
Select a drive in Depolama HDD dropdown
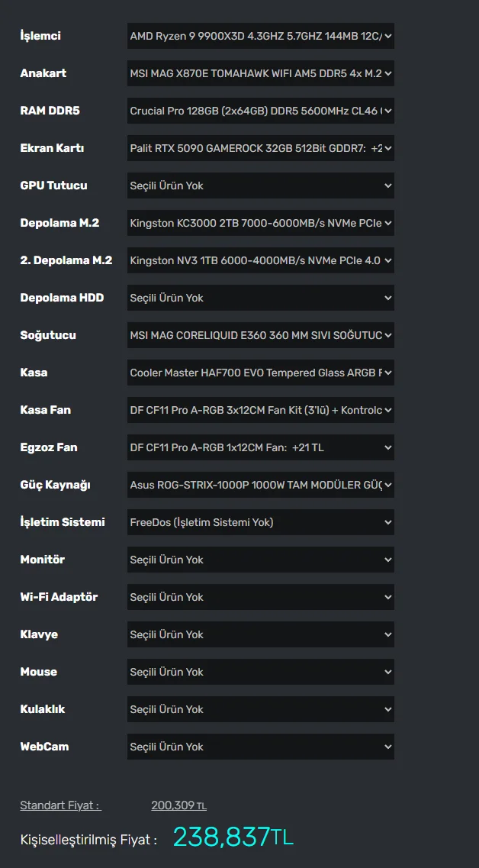pos(260,298)
